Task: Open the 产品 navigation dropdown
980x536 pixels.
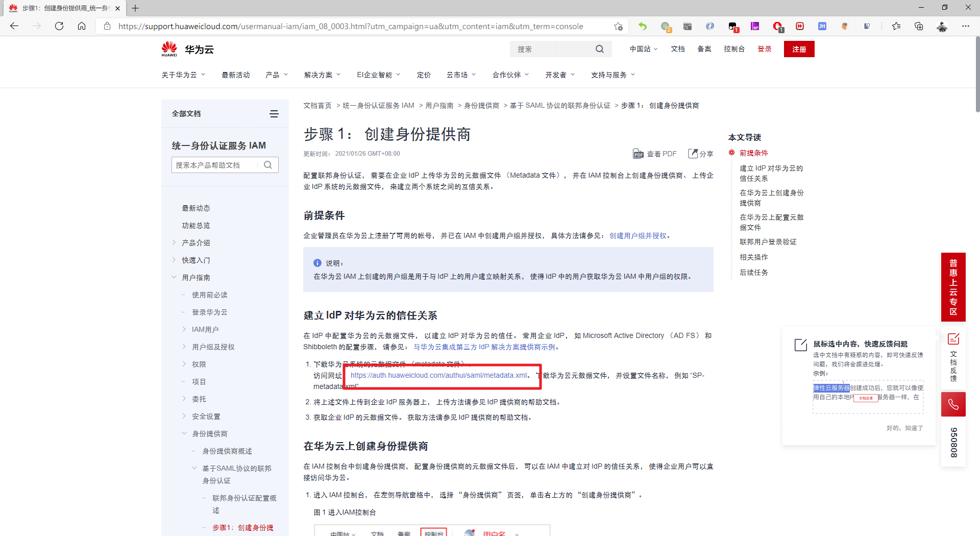Action: tap(276, 75)
